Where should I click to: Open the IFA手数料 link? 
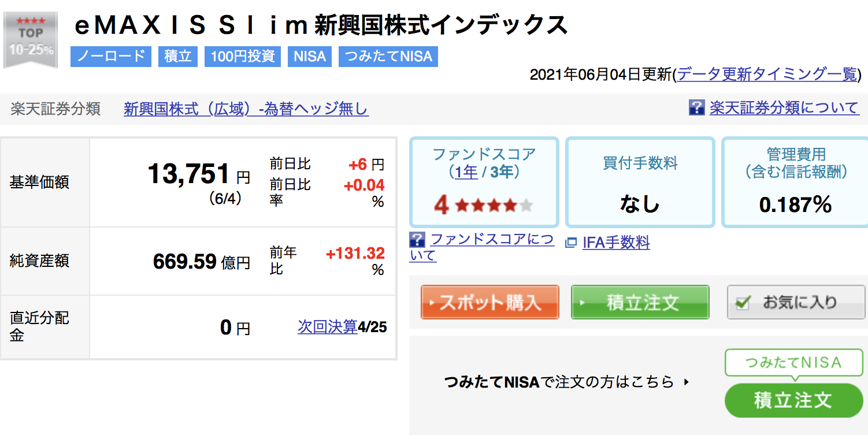(x=616, y=242)
